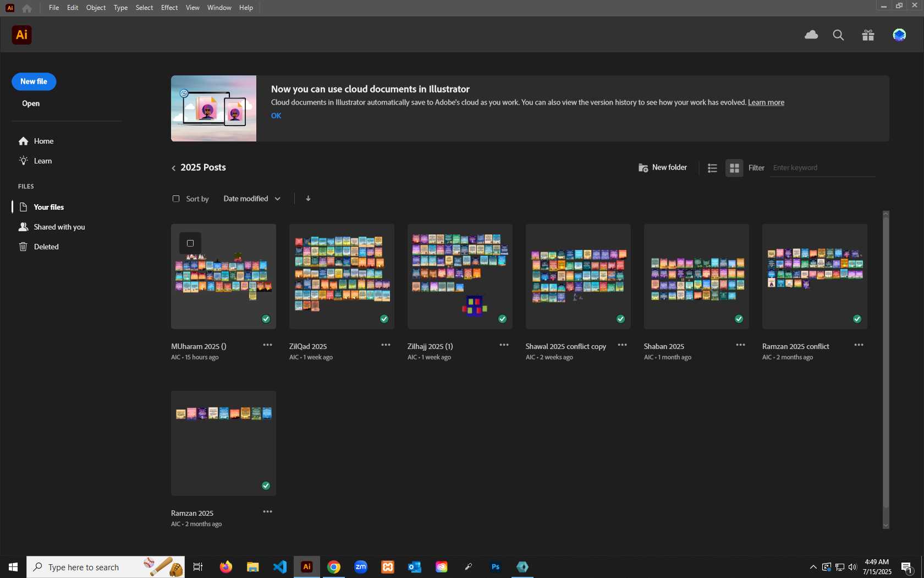Open Outlook from the taskbar
Screen dimensions: 924x578
[x=414, y=566]
